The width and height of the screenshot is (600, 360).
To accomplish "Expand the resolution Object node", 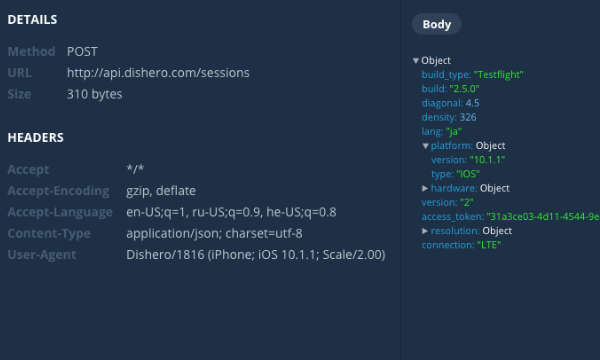I will click(425, 231).
